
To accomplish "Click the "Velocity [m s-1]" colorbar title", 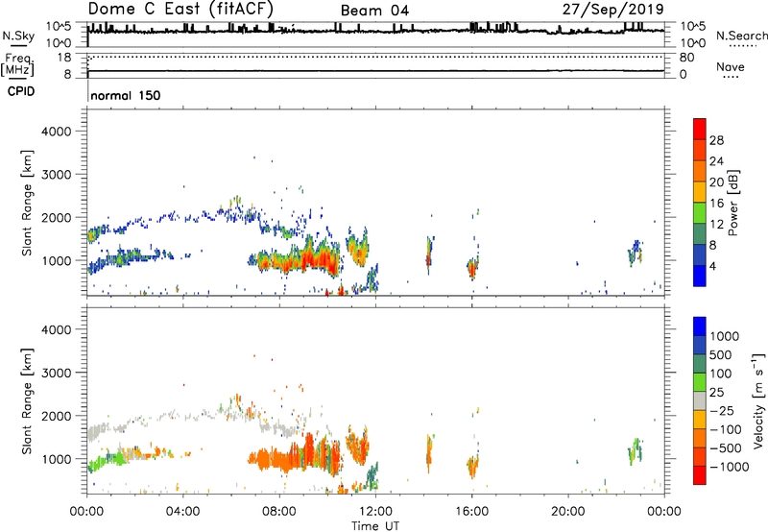I will 758,401.
